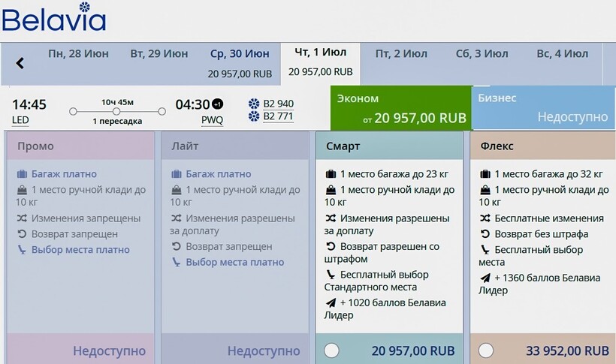Image resolution: width=616 pixels, height=364 pixels.
Task: Select the Чт, 1 Июл date tab
Action: [x=320, y=62]
